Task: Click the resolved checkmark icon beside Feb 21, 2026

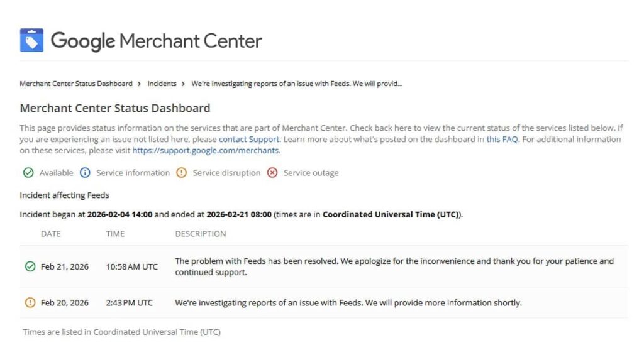Action: (x=30, y=266)
